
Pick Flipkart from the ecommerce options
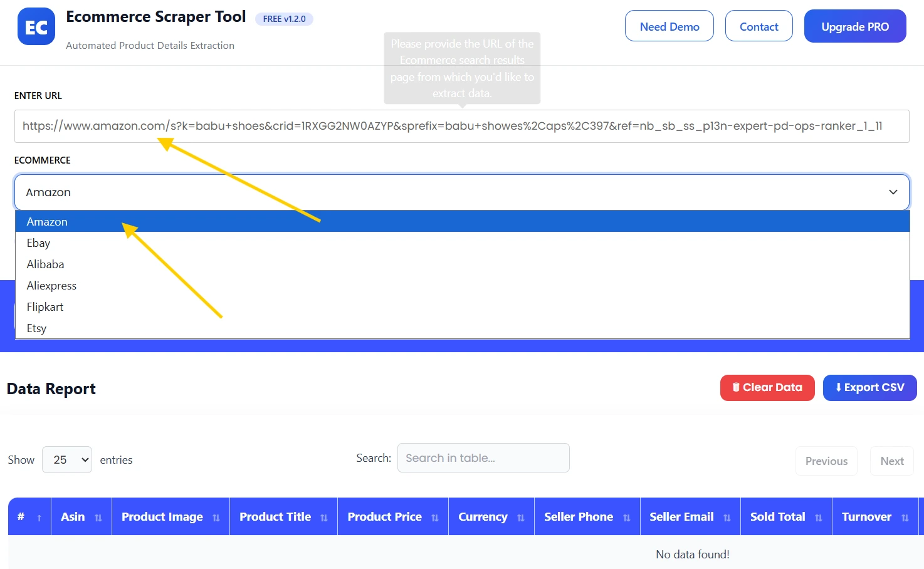click(463, 306)
